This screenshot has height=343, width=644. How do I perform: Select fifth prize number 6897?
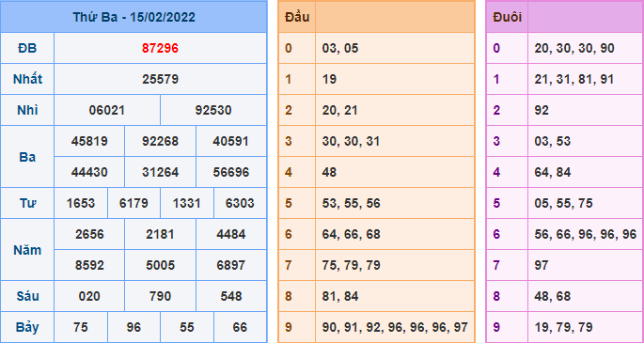pos(231,265)
